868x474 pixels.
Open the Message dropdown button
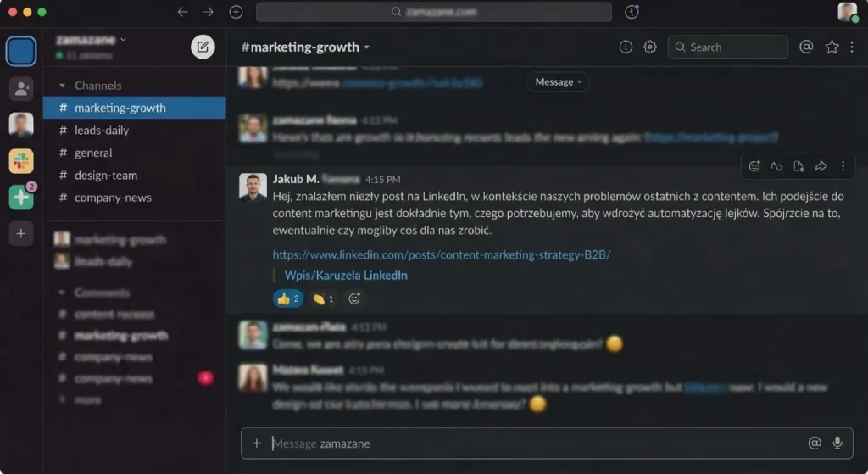click(558, 82)
